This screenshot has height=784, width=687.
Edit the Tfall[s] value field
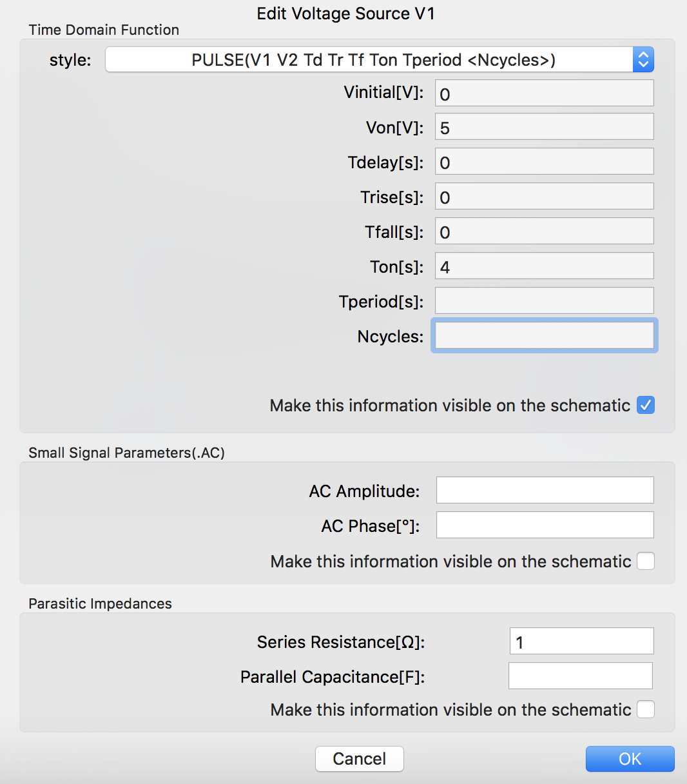point(545,231)
